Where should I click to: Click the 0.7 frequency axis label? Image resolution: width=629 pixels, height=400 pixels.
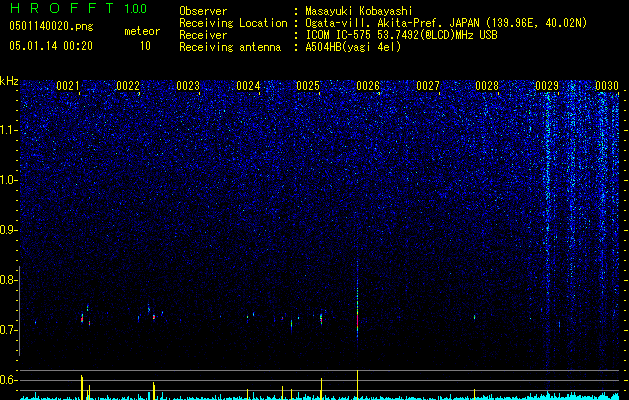(8, 330)
